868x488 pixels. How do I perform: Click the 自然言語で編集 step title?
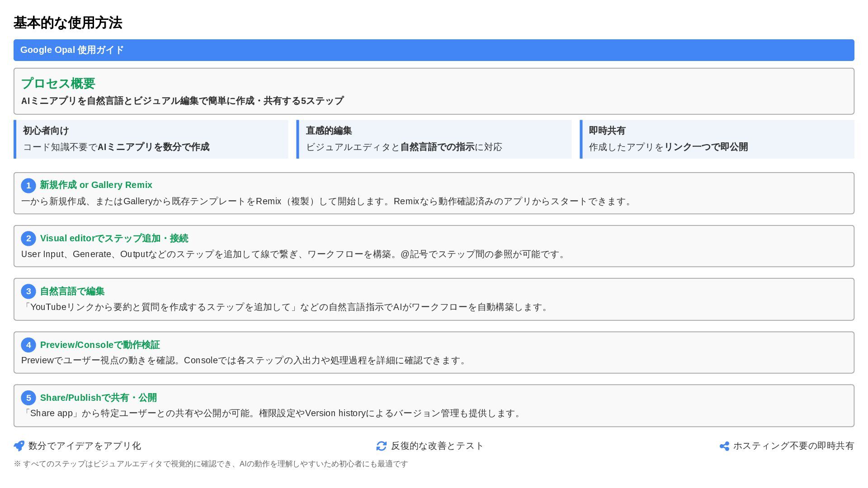(x=72, y=291)
